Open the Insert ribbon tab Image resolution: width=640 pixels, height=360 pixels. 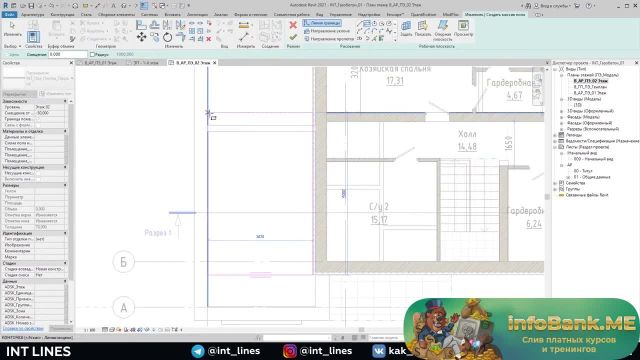point(172,15)
